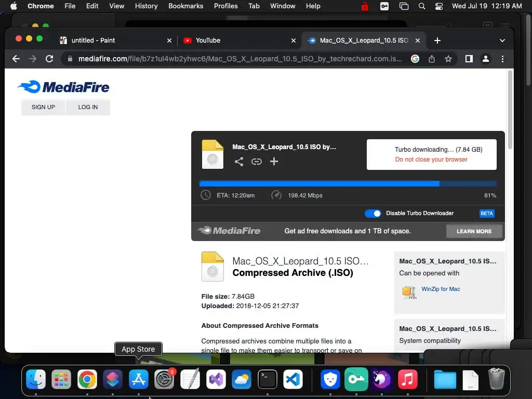Open Spotlight search in the menu bar

tap(422, 6)
